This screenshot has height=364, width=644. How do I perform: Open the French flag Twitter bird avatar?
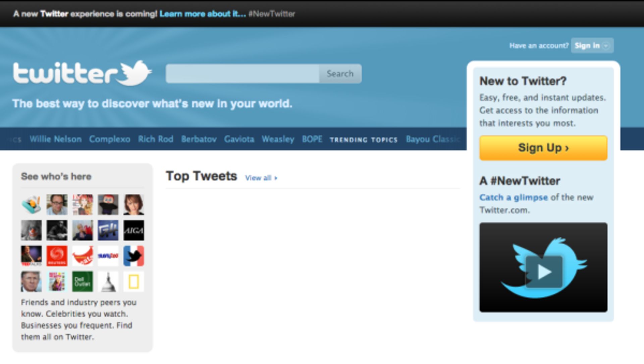point(133,256)
